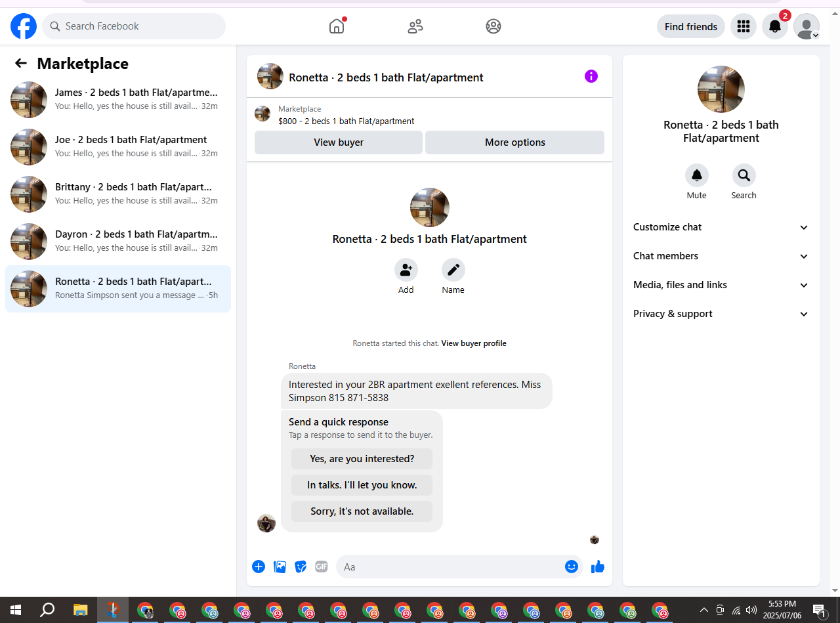
Task: Expand Chat members section
Action: pyautogui.click(x=721, y=256)
